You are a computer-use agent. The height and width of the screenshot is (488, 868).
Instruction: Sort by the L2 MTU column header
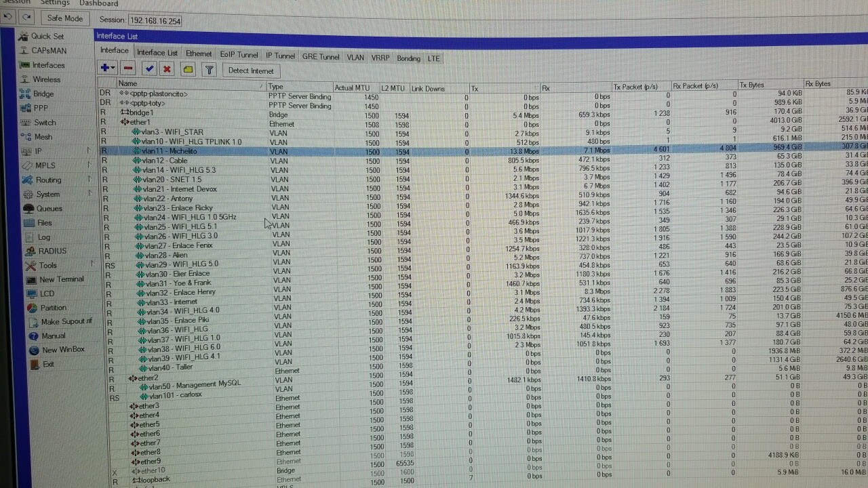coord(394,89)
